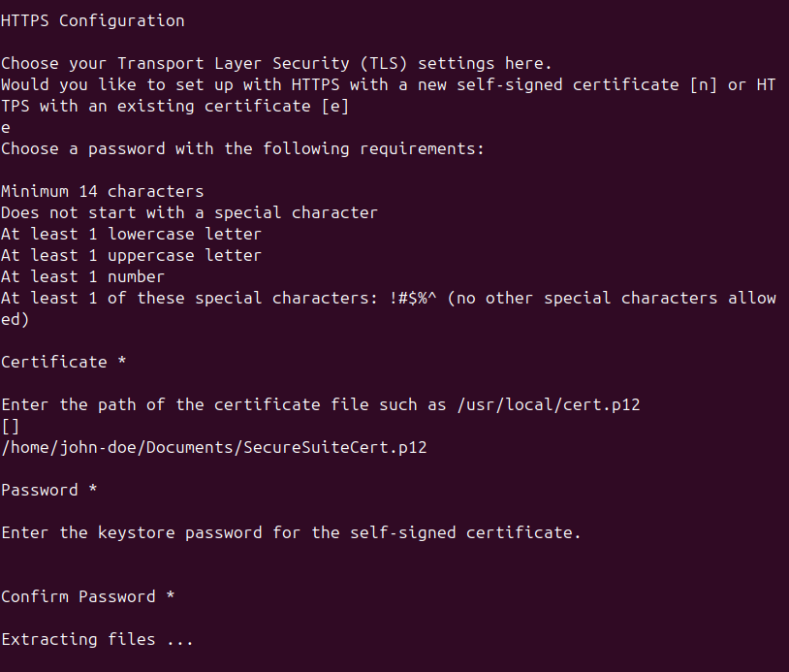The height and width of the screenshot is (672, 789).
Task: Click the 'Extracting files ...' status line
Action: coord(97,639)
